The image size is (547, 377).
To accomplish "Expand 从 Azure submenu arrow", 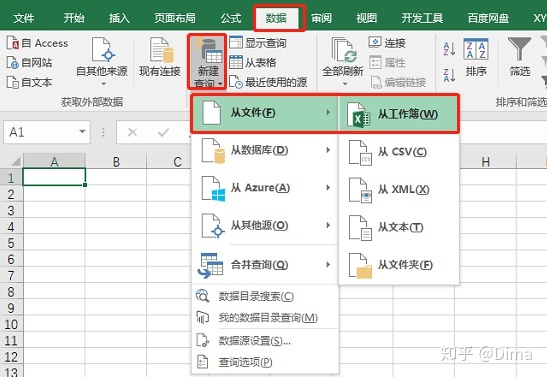I will tap(328, 188).
